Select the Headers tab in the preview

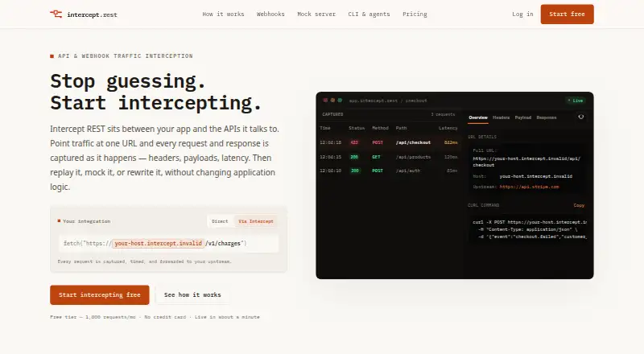click(501, 117)
